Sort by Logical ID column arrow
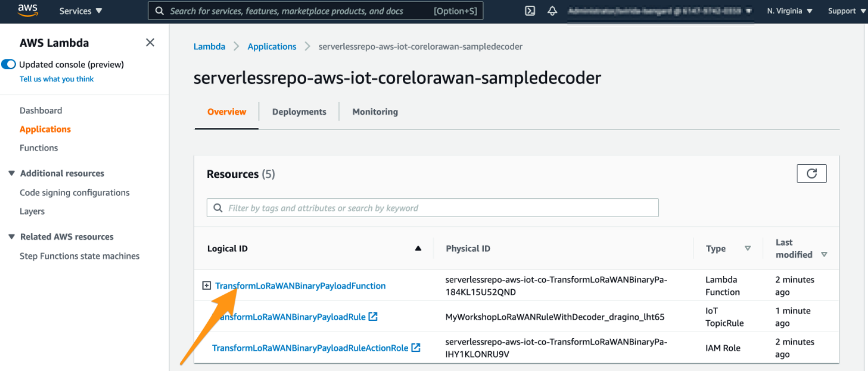Image resolution: width=868 pixels, height=371 pixels. [x=418, y=248]
